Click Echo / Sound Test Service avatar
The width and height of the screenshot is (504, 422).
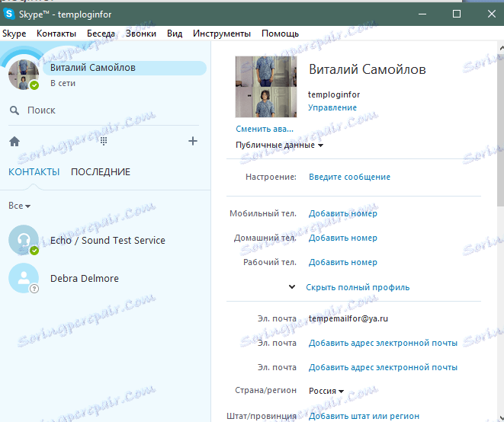(x=23, y=240)
